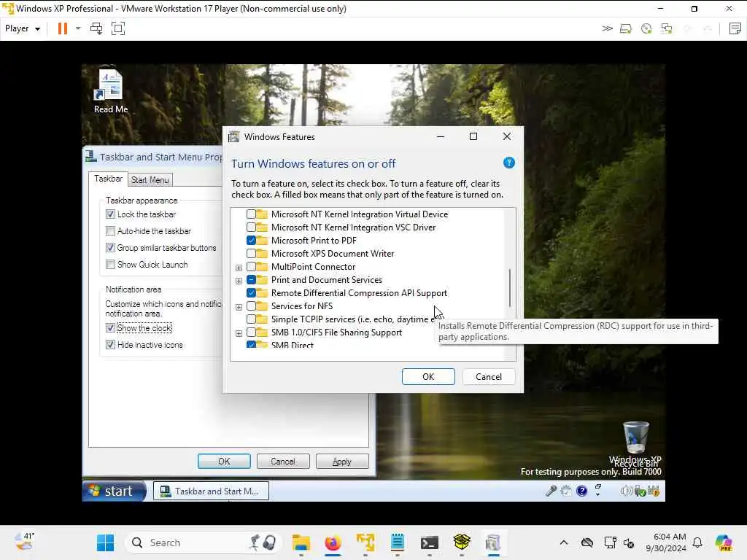The image size is (747, 560).
Task: Open the VMware messages/notes icon
Action: 735,28
